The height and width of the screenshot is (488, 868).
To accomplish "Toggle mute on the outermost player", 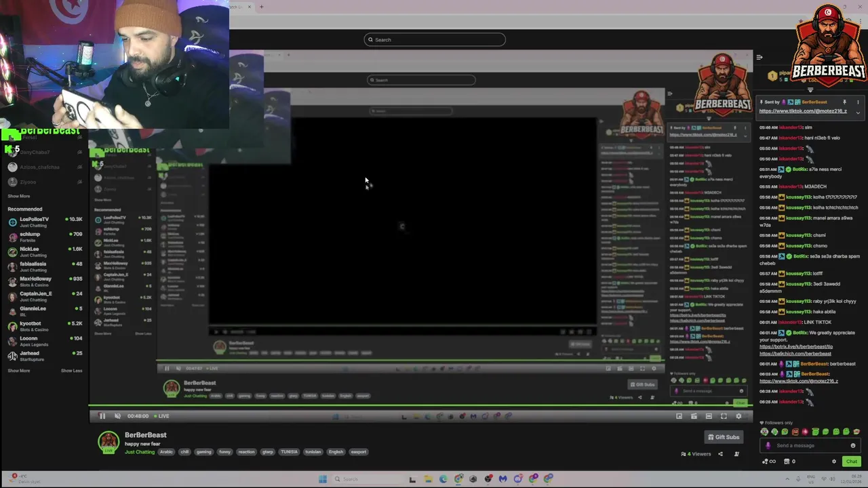I will pos(117,416).
